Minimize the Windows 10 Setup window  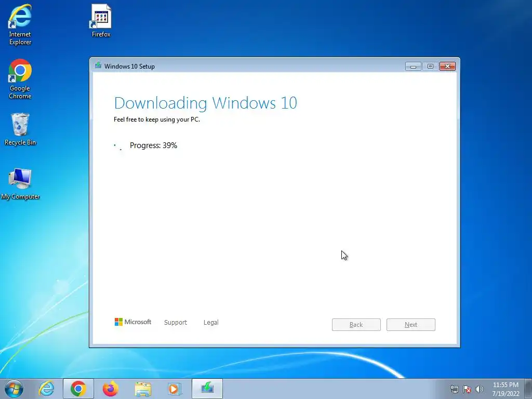click(413, 66)
